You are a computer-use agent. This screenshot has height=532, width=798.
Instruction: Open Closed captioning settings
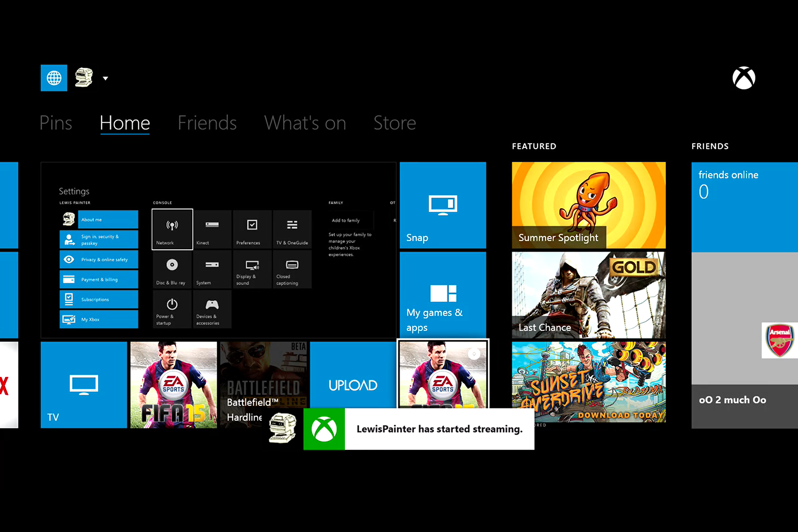(x=292, y=269)
